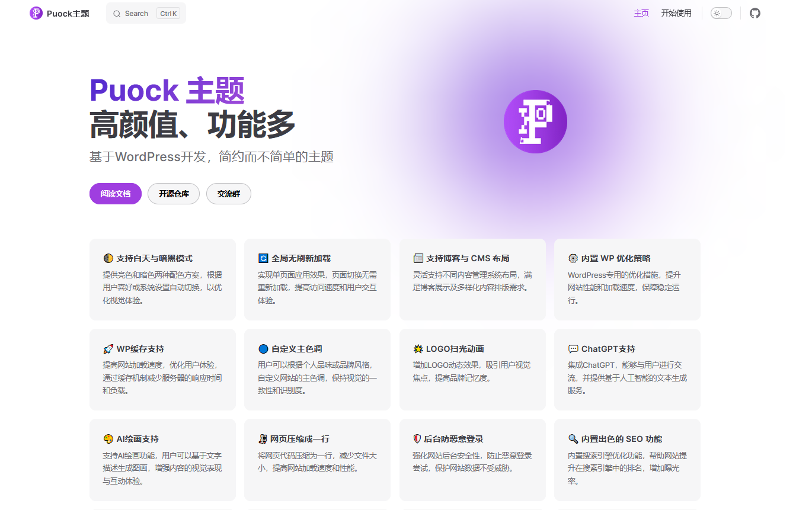The width and height of the screenshot is (812, 510).
Task: Select the 开始使用 menu item
Action: point(676,12)
